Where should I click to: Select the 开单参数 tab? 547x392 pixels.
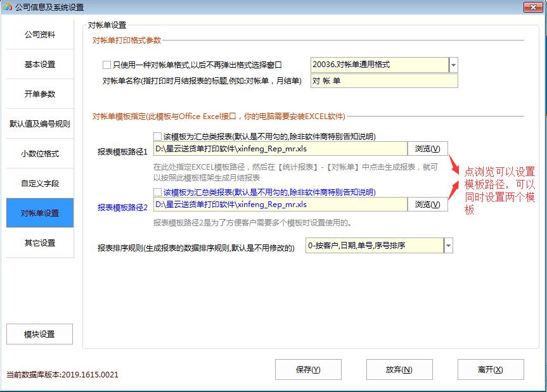pos(40,94)
